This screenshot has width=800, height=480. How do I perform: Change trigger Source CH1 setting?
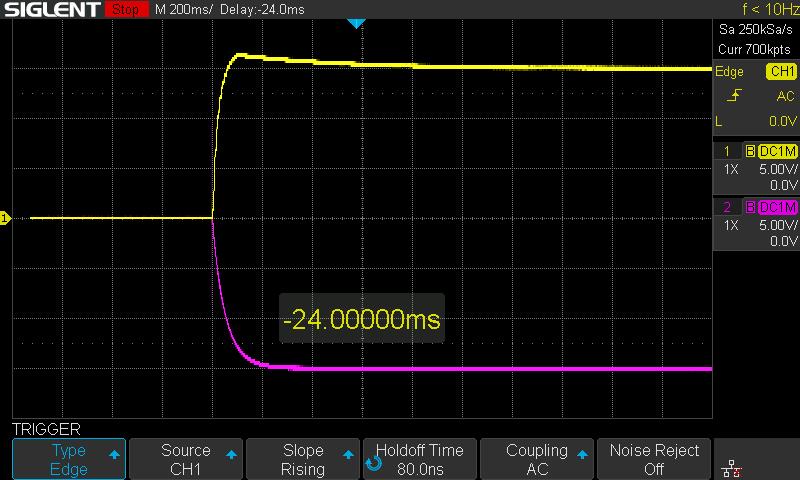click(x=186, y=459)
